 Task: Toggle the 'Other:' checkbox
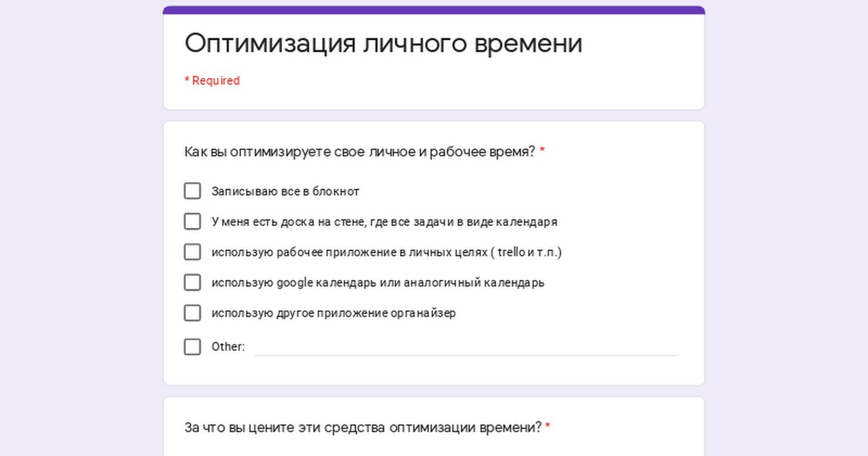pos(192,347)
